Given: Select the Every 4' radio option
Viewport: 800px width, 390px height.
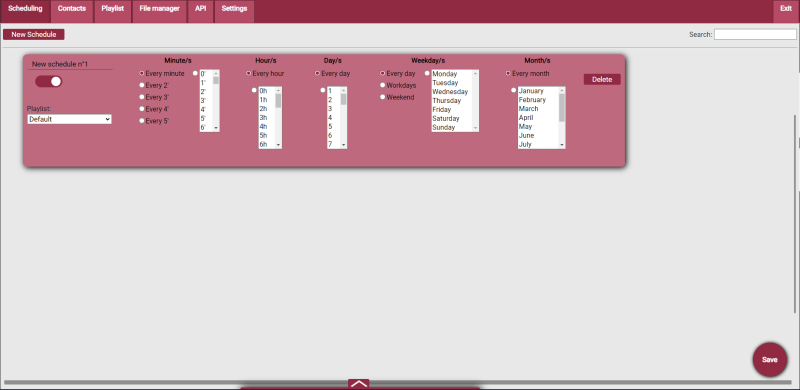Looking at the screenshot, I should click(142, 109).
